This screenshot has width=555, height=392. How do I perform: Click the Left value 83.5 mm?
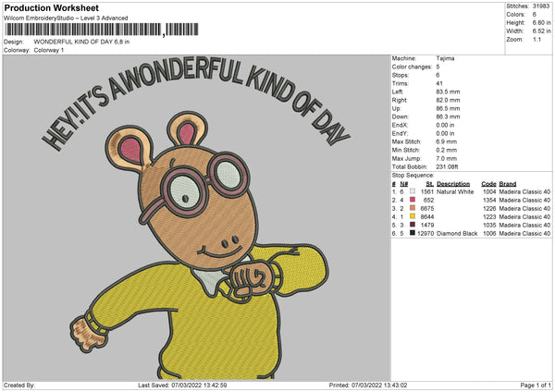point(448,92)
